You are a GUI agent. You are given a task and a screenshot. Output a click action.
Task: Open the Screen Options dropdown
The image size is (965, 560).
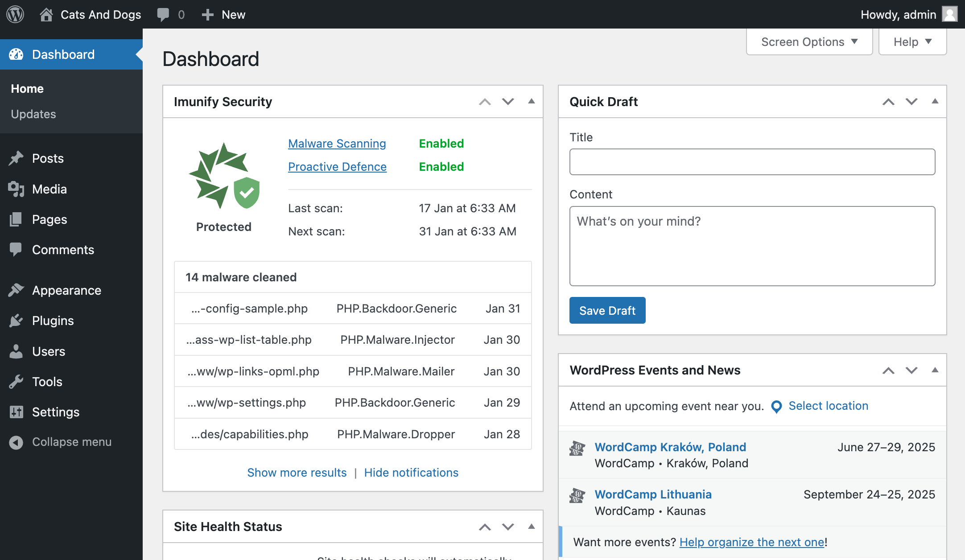pos(809,41)
